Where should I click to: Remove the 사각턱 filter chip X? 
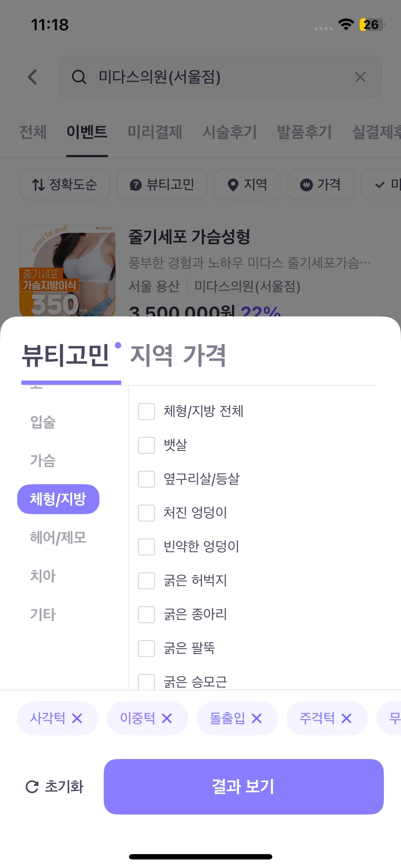[77, 718]
